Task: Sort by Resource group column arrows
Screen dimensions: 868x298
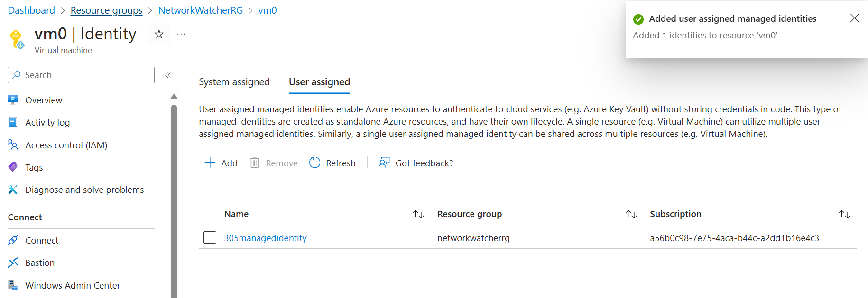Action: pos(631,214)
